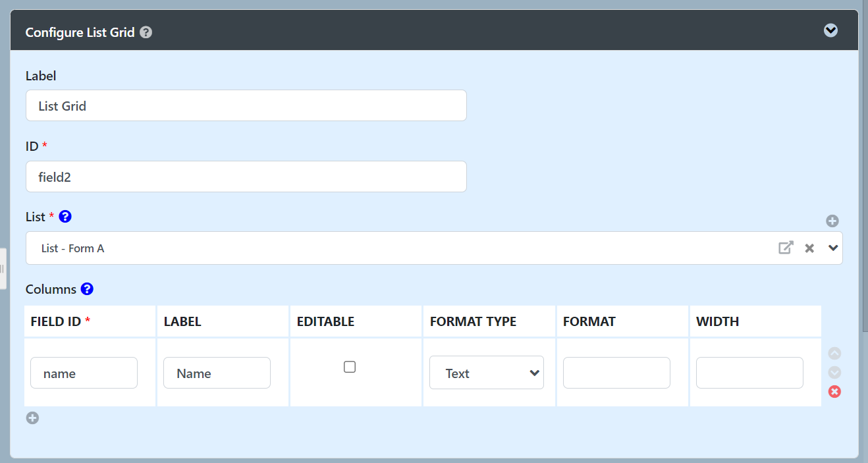Click help icon beside Configure List Grid
868x463 pixels.
pyautogui.click(x=146, y=32)
